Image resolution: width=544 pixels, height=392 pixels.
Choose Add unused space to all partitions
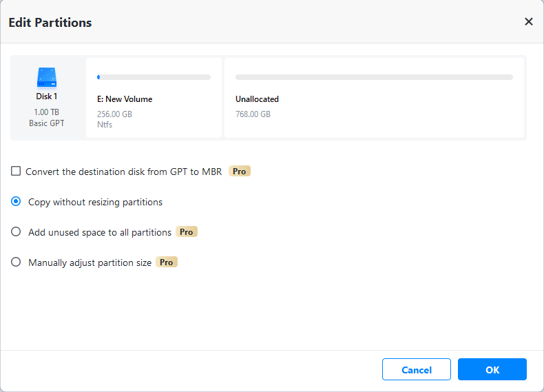(x=16, y=232)
